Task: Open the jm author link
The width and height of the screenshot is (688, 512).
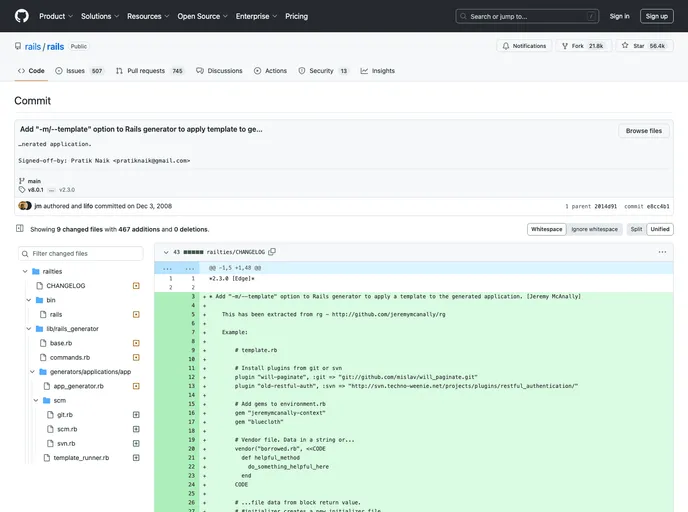Action: pos(38,206)
